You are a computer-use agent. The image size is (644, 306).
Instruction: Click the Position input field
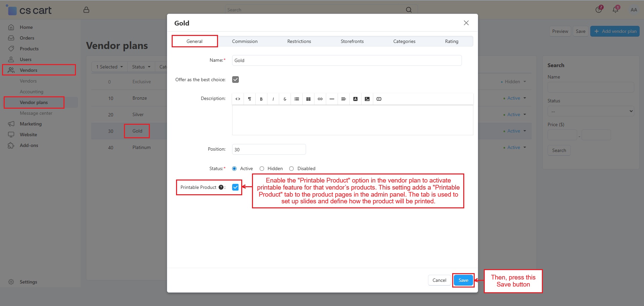point(269,149)
